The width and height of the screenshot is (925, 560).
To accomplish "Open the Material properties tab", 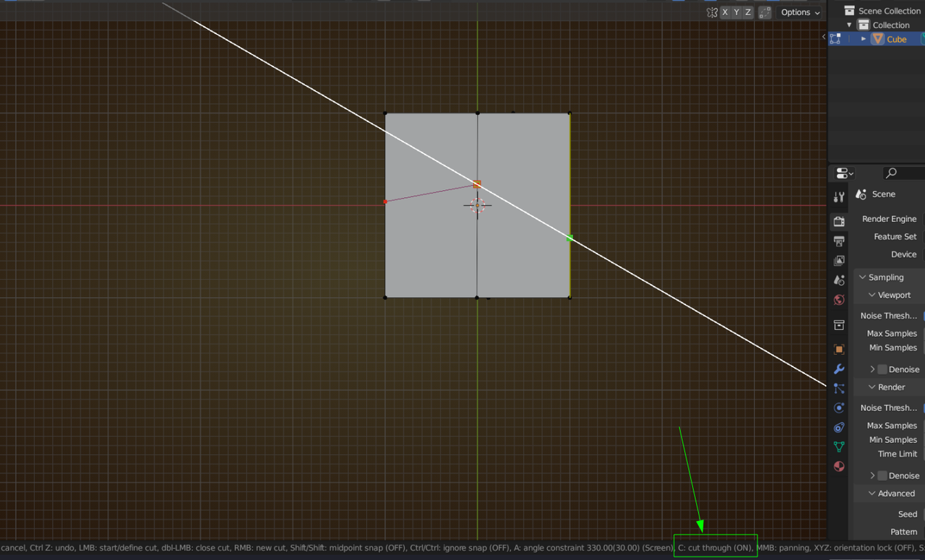I will pyautogui.click(x=839, y=466).
